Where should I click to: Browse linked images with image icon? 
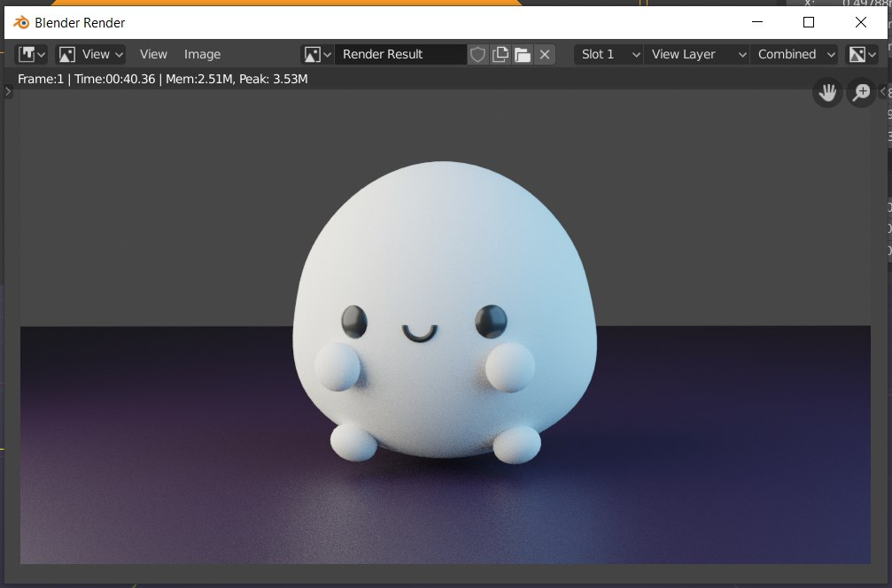[316, 54]
